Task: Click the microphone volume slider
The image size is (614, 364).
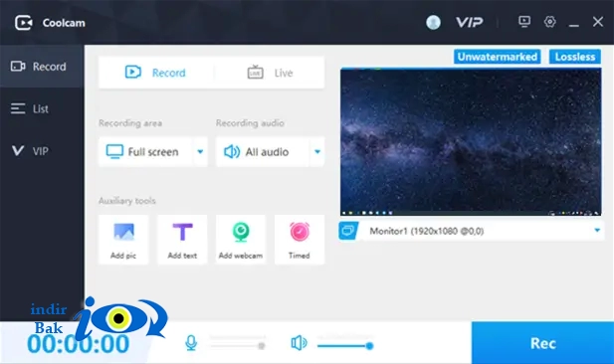Action: pos(237,346)
